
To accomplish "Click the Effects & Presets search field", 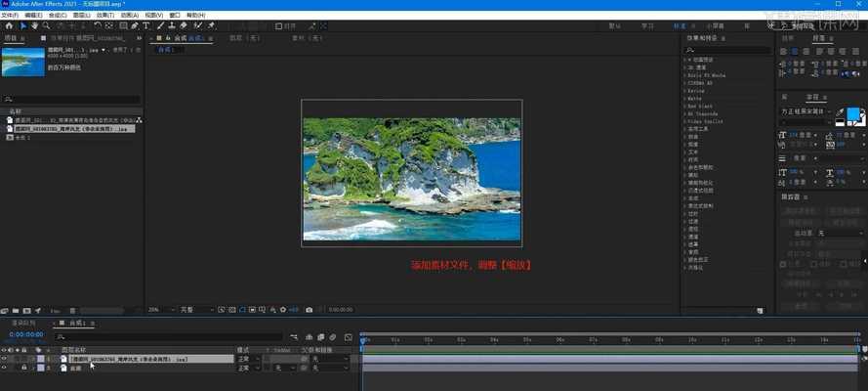I will click(x=727, y=51).
